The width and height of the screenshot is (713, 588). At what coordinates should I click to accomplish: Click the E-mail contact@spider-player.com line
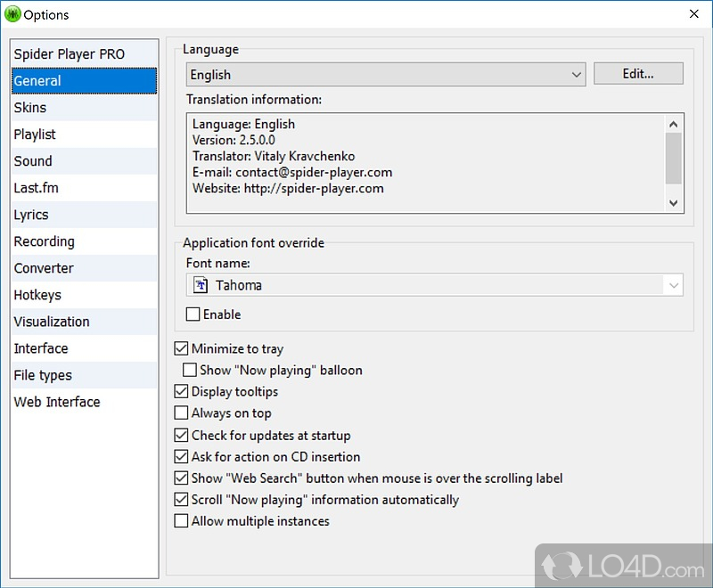tap(292, 173)
